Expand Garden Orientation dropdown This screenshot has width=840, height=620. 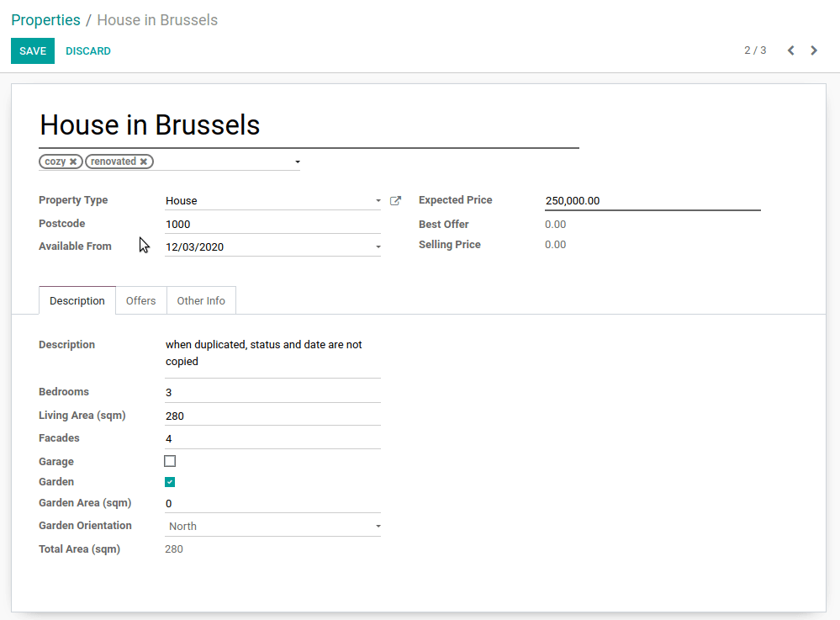378,527
